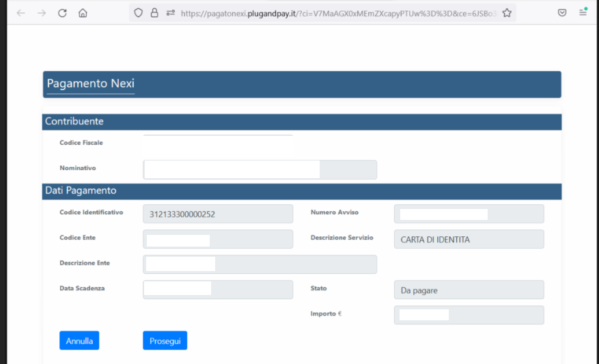Open site permissions icon in address bar
The image size is (599, 364).
pos(170,13)
